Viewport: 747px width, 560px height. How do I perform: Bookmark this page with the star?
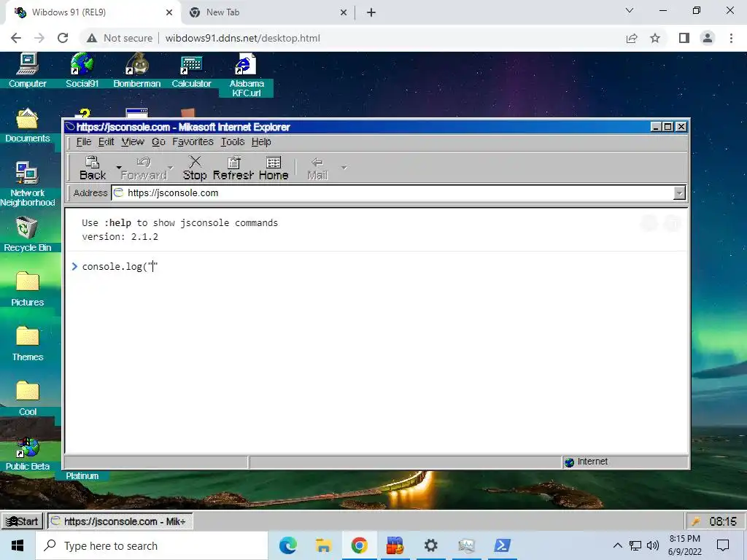coord(655,38)
